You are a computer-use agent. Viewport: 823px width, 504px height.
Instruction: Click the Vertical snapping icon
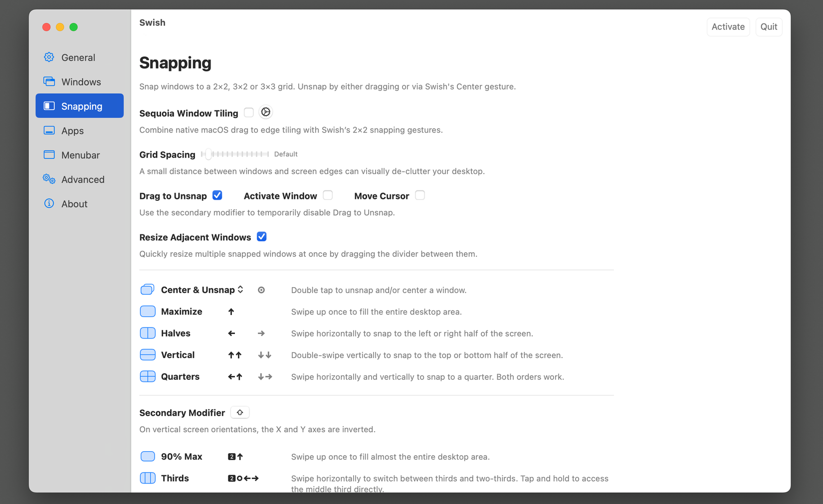(148, 354)
